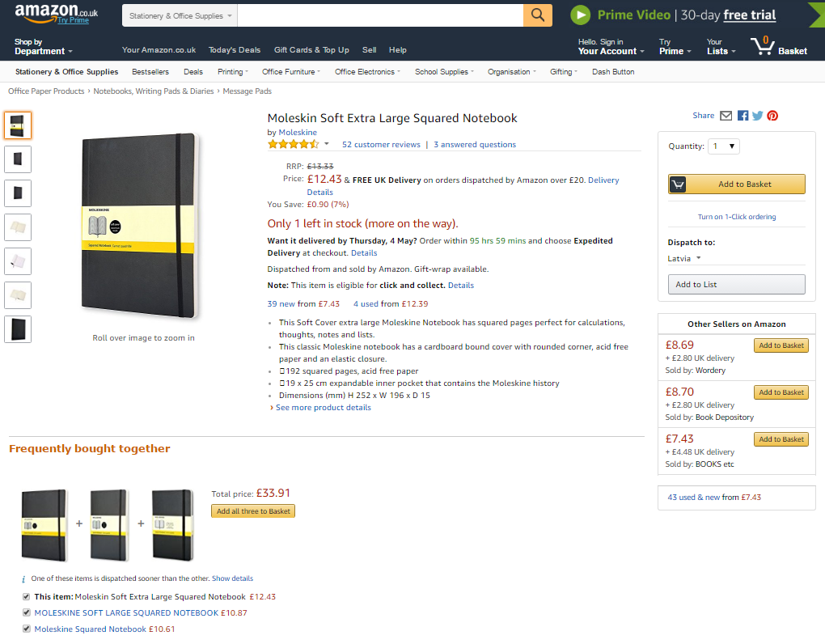Select the second product thumbnail

18,159
